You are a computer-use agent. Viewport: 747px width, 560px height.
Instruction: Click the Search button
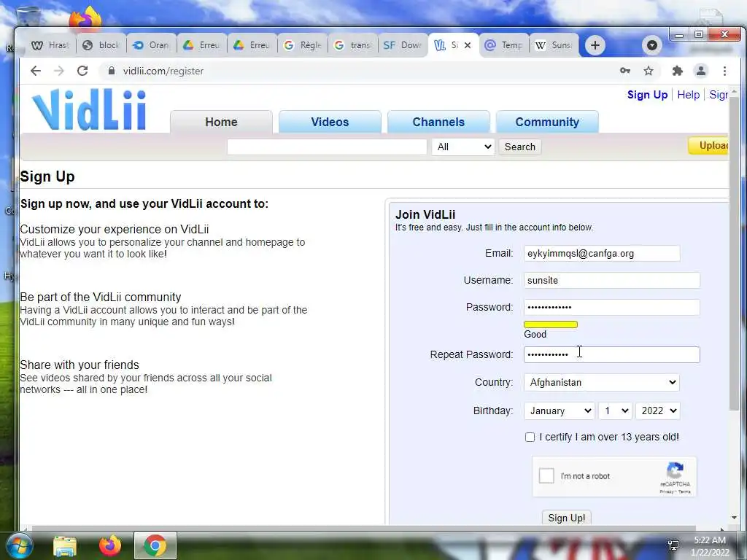pos(519,147)
